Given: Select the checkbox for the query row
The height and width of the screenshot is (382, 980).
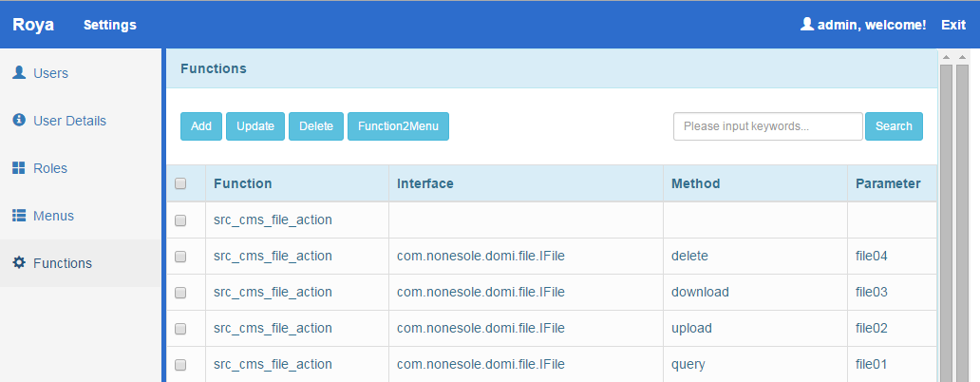Looking at the screenshot, I should click(x=180, y=365).
